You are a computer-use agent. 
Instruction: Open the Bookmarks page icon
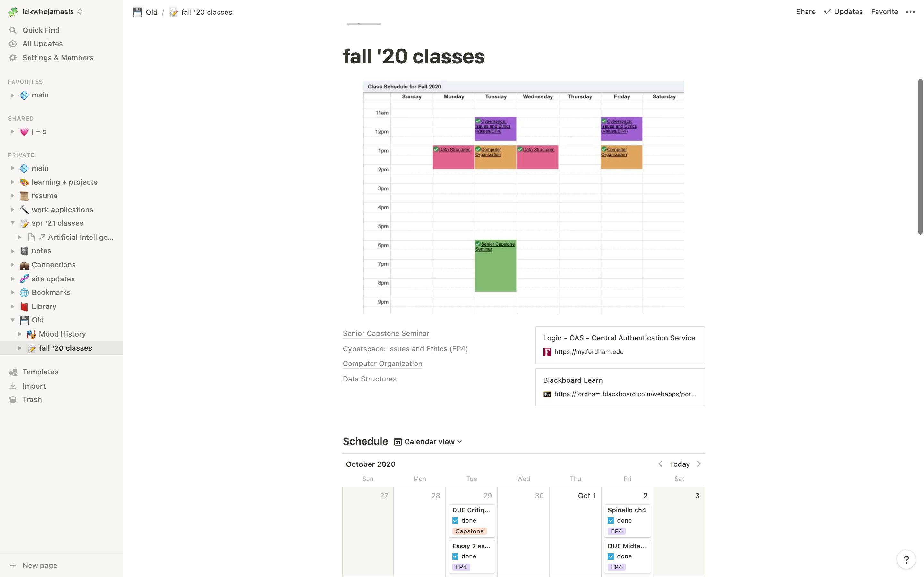23,292
